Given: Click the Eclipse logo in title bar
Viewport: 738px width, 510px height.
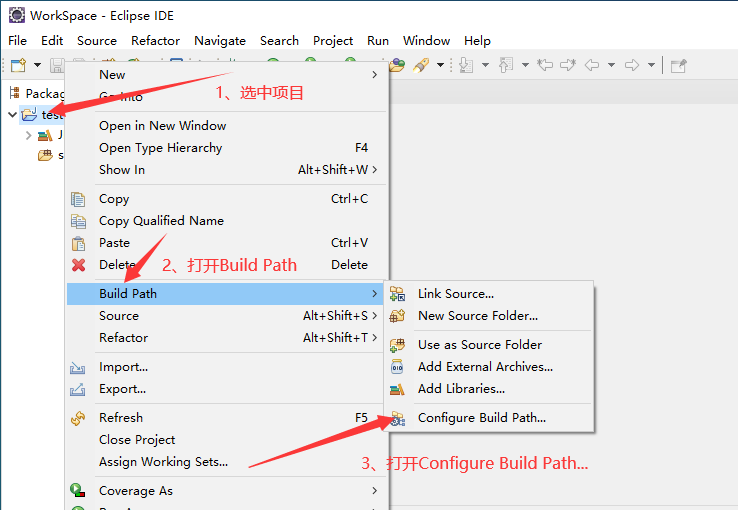Looking at the screenshot, I should [17, 15].
